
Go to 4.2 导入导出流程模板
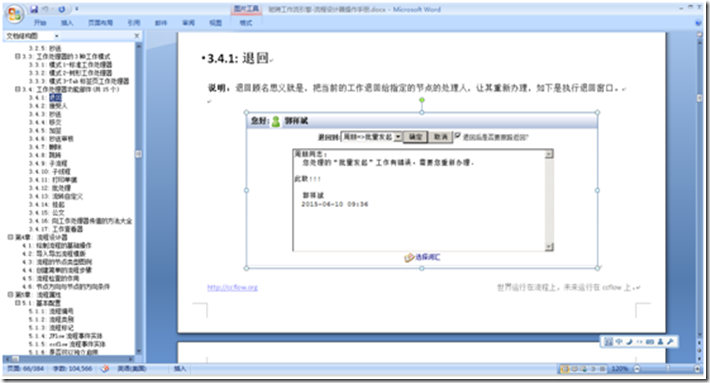point(54,254)
